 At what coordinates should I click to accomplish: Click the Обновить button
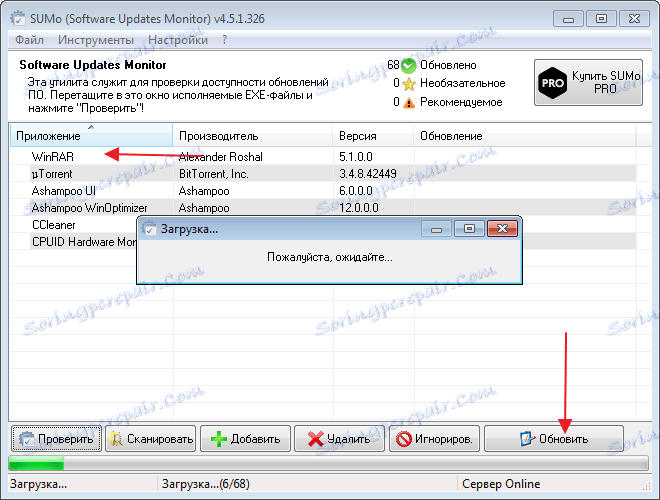click(554, 439)
